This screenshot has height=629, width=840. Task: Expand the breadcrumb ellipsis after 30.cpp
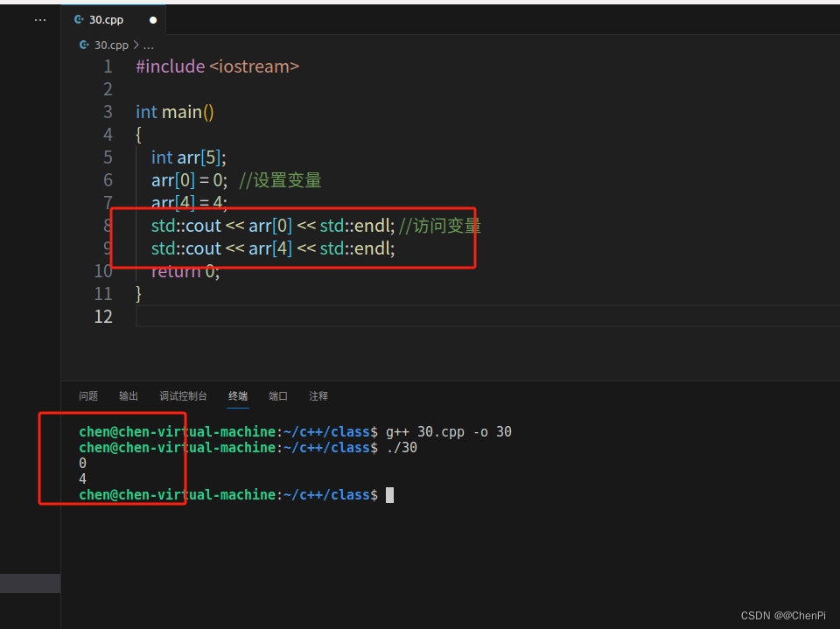click(149, 46)
